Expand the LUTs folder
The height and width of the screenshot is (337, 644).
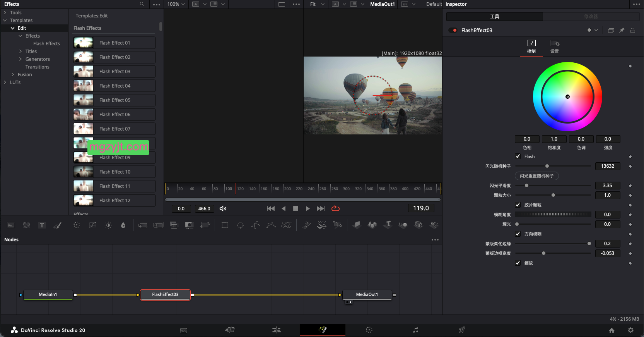pos(5,83)
